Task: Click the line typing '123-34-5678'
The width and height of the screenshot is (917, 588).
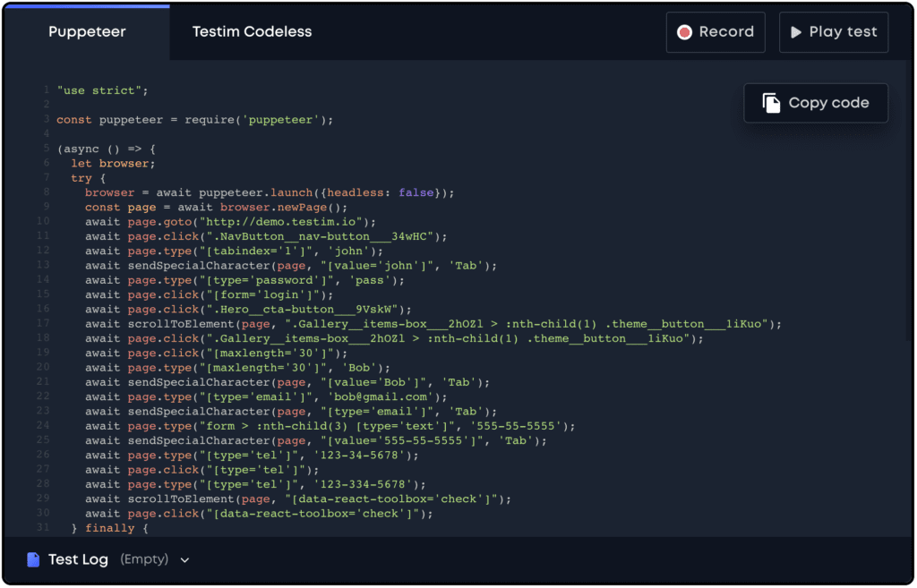Action: tap(252, 456)
